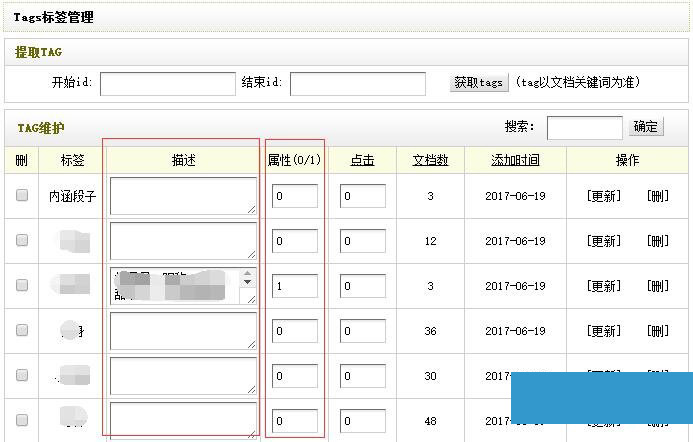Screen dimensions: 693x442
Task: Sort by the 添加时间 column header
Action: 515,160
